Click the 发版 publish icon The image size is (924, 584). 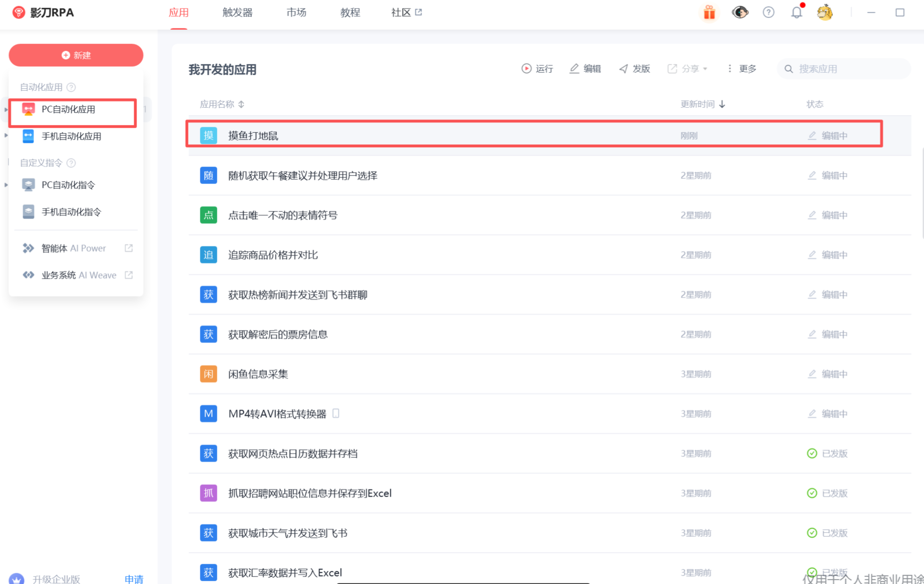coord(624,69)
